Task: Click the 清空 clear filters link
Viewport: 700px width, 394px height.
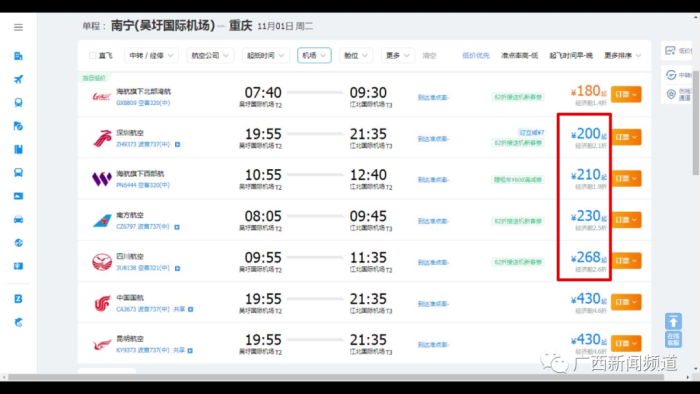Action: (429, 55)
